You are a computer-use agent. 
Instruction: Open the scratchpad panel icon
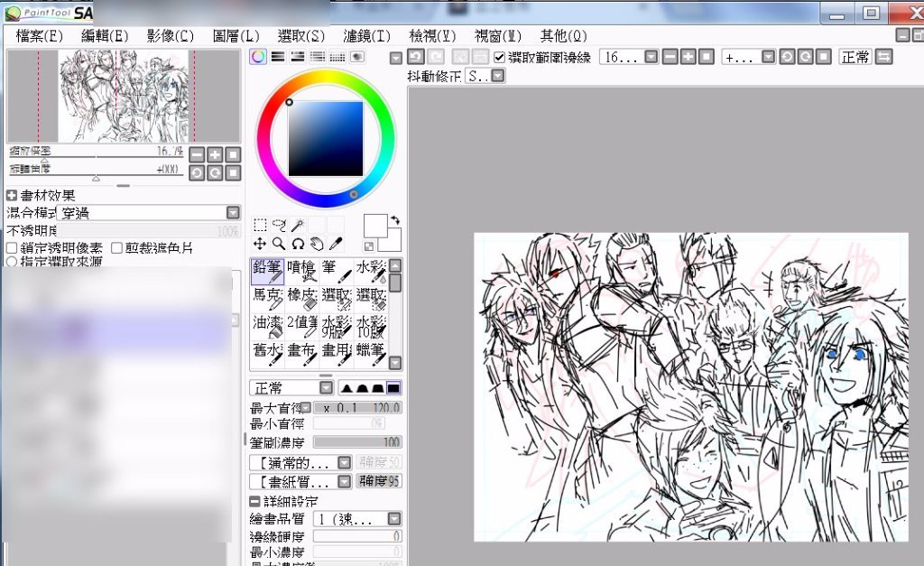(x=357, y=57)
